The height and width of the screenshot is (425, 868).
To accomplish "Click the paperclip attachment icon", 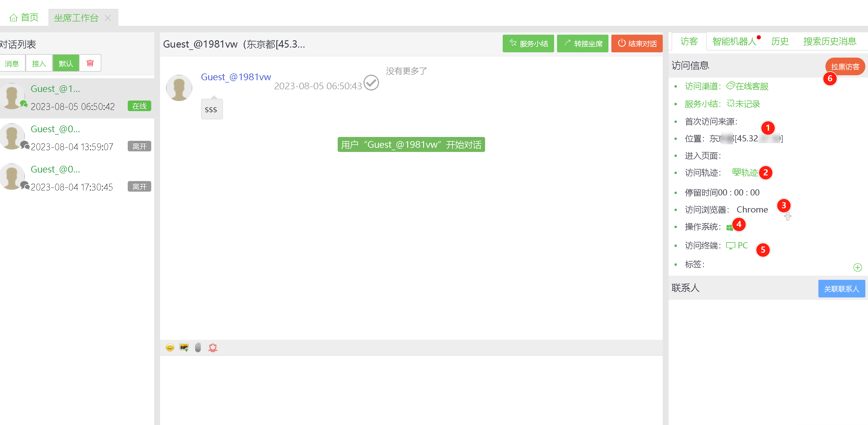I will (198, 347).
